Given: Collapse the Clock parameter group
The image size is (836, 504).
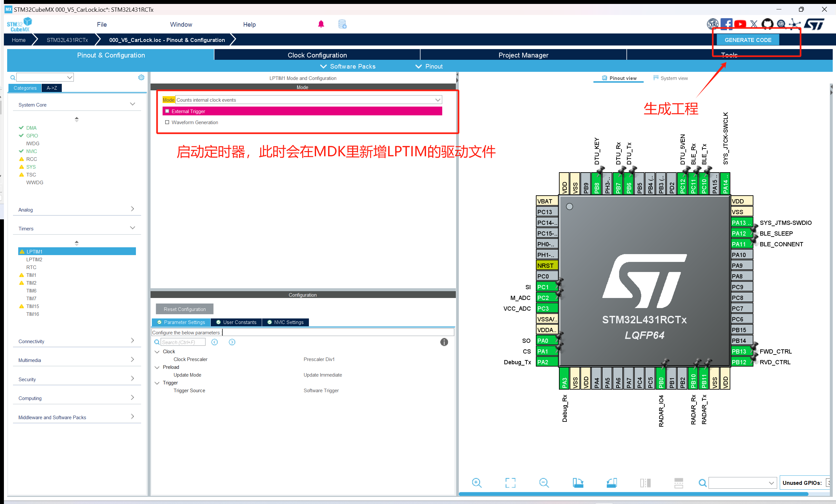Looking at the screenshot, I should (x=157, y=352).
